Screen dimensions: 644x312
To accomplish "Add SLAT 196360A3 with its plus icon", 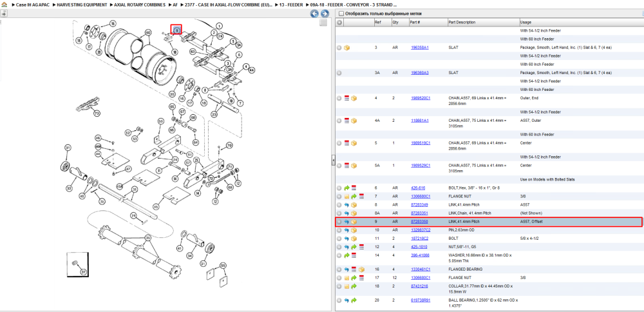I will (339, 73).
